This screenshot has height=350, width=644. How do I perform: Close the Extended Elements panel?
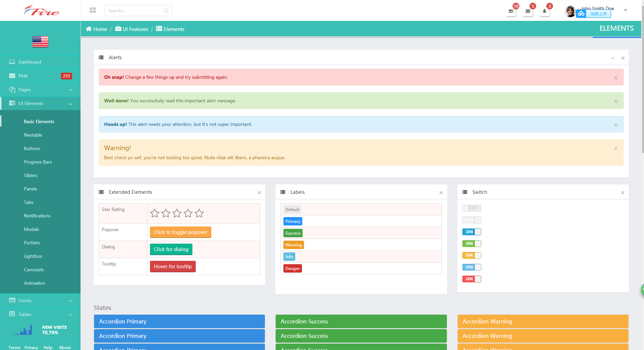point(259,193)
